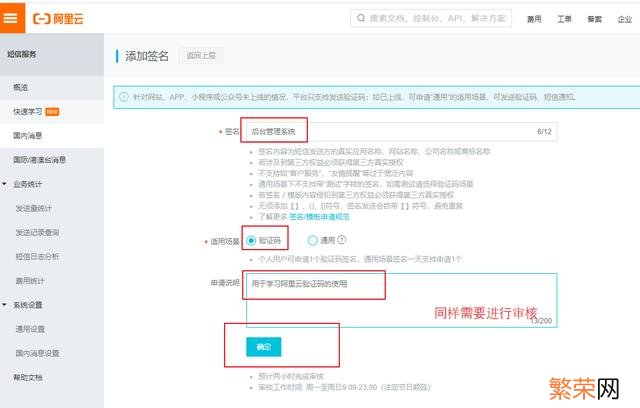Click the info icon in notice banner
The image size is (640, 408).
[123, 97]
